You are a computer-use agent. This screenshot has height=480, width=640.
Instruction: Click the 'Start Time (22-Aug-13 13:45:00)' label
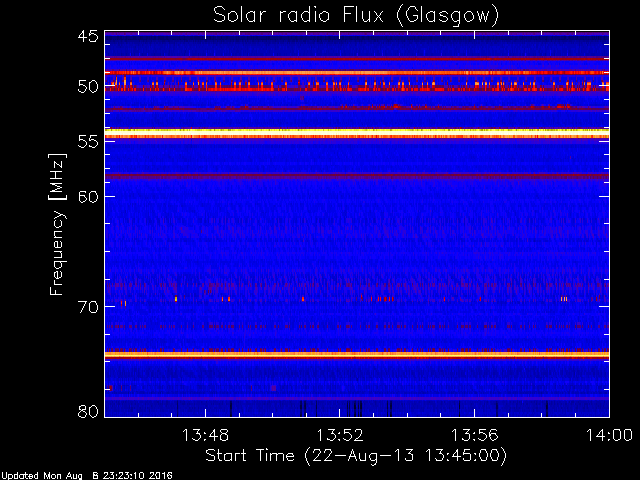pos(356,456)
